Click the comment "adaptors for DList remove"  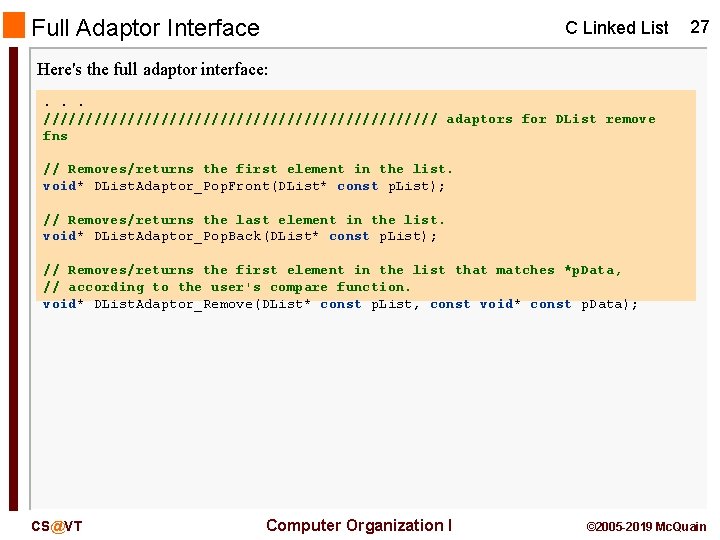click(551, 119)
